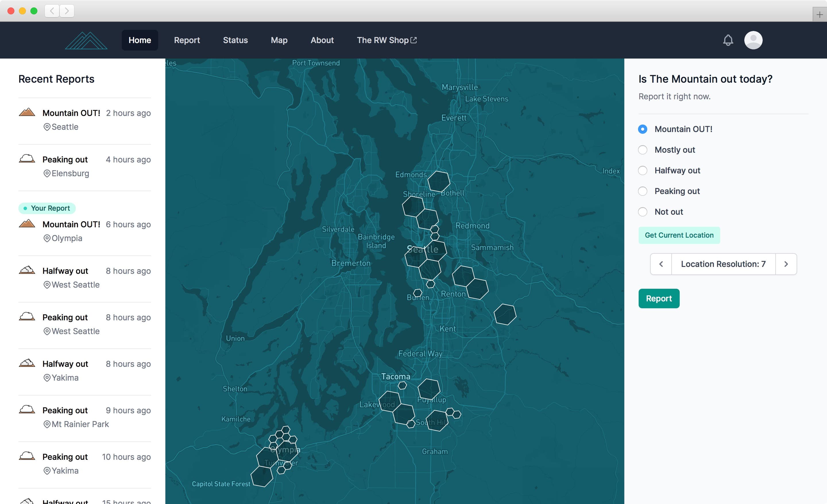Decrease the location resolution with left chevron
Image resolution: width=827 pixels, height=504 pixels.
pos(661,264)
